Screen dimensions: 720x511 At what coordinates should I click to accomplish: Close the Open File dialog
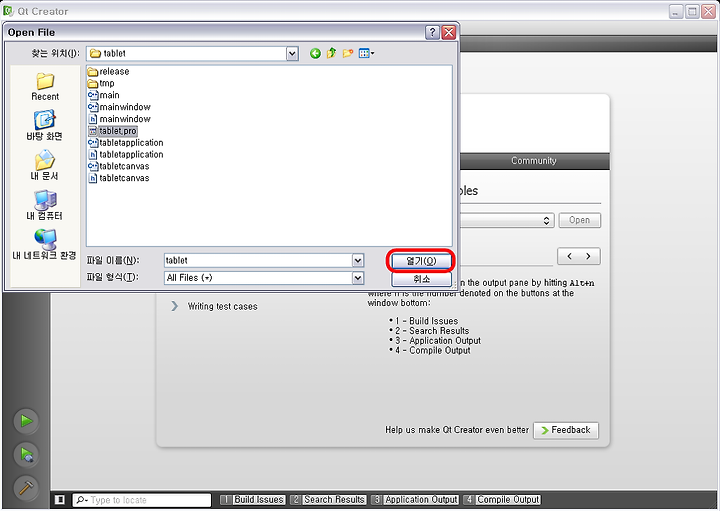(448, 32)
